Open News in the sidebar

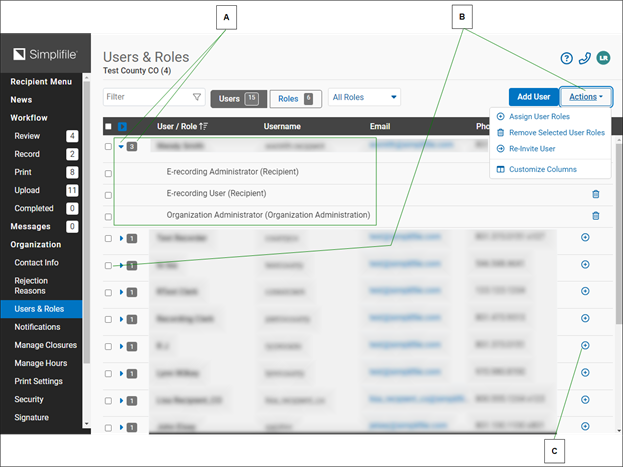(21, 100)
